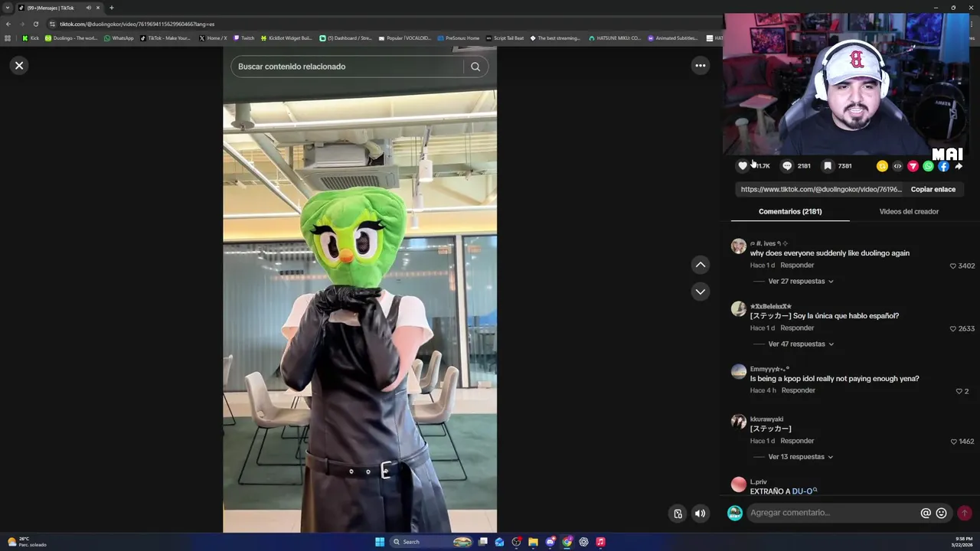Viewport: 980px width, 551px height.
Task: Focus the Buscar contenido relacionado field
Action: pos(348,67)
